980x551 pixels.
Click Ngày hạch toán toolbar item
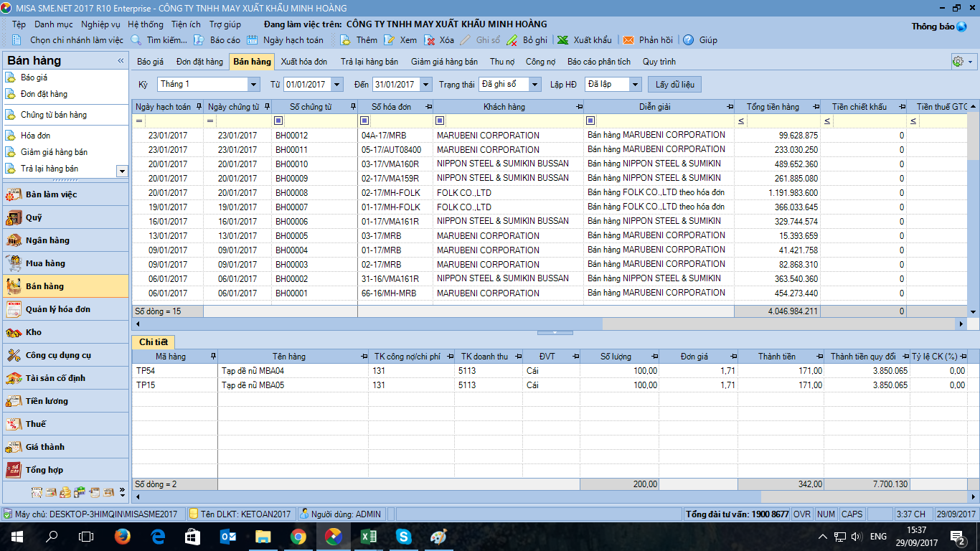(x=285, y=40)
